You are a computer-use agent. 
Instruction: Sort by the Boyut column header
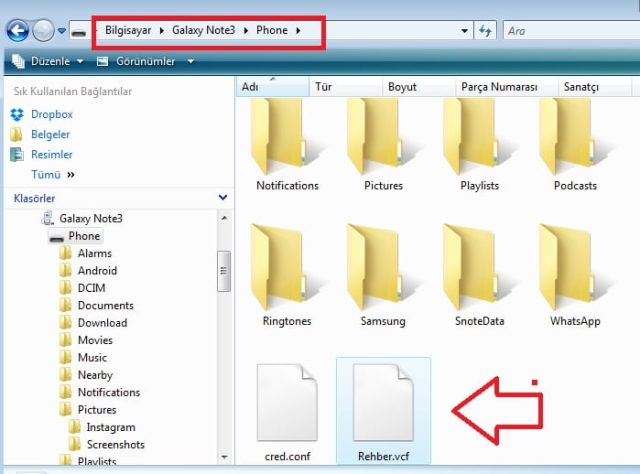click(x=402, y=87)
